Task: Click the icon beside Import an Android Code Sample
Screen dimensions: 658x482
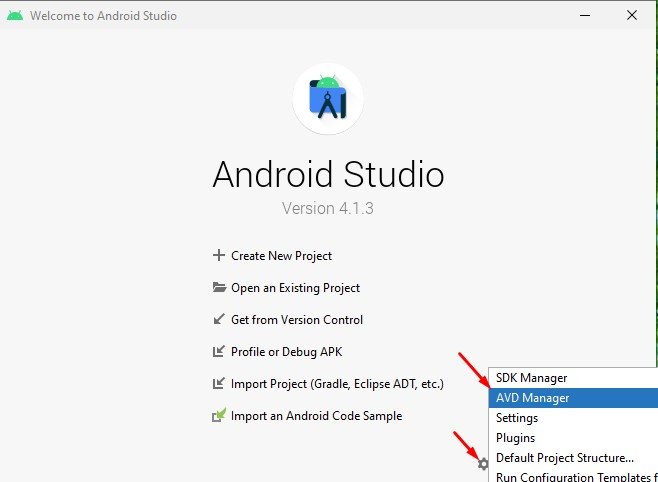Action: tap(219, 415)
